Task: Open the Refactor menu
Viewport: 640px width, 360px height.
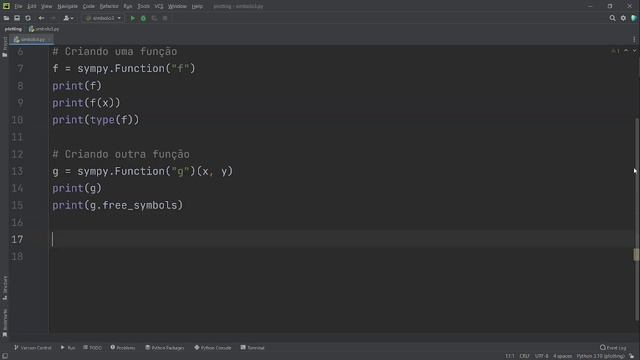Action: (109, 6)
